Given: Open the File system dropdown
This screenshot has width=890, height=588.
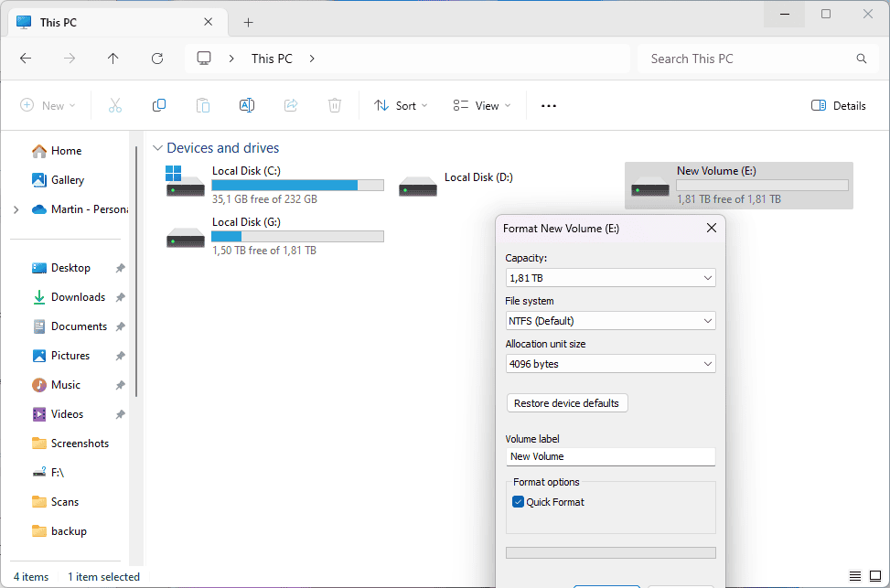Looking at the screenshot, I should [611, 321].
